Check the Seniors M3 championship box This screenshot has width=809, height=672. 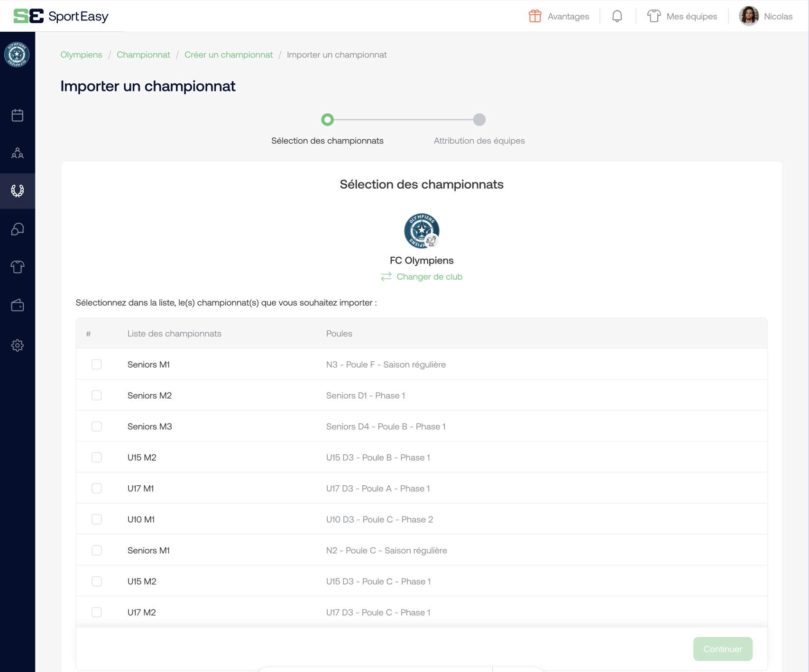(97, 427)
